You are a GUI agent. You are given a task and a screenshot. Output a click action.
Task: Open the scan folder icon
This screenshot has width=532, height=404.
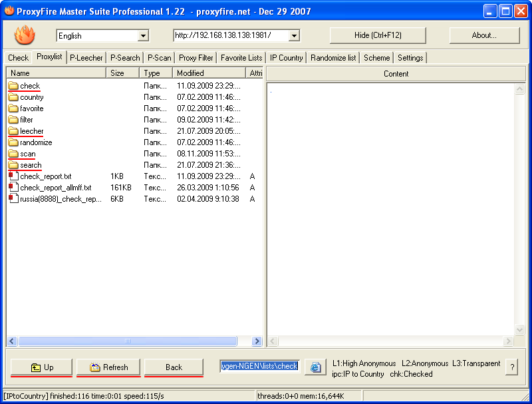click(x=13, y=154)
